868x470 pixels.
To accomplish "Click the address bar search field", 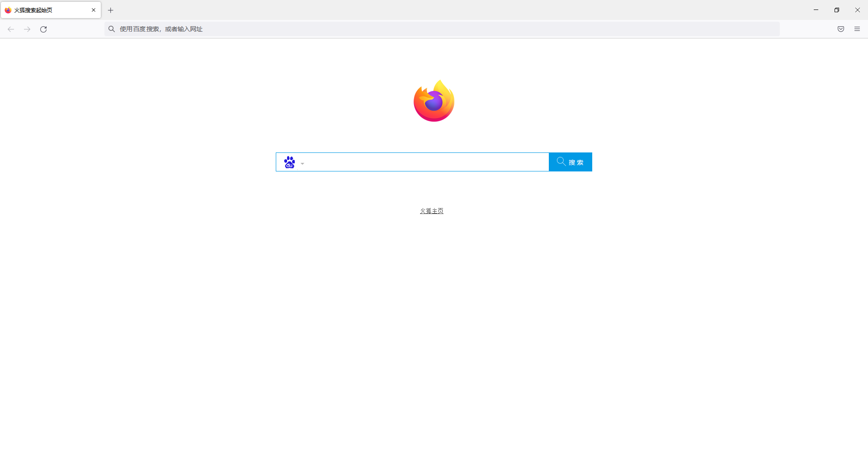I will (x=442, y=29).
